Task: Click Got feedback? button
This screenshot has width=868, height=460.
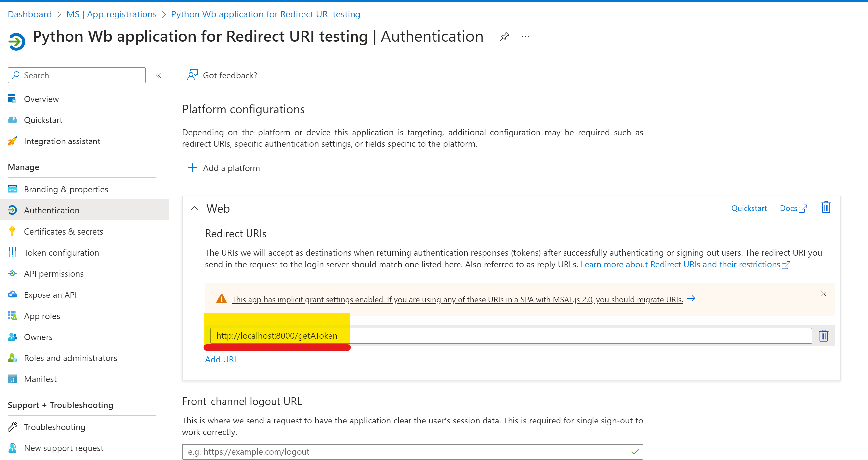Action: [223, 75]
